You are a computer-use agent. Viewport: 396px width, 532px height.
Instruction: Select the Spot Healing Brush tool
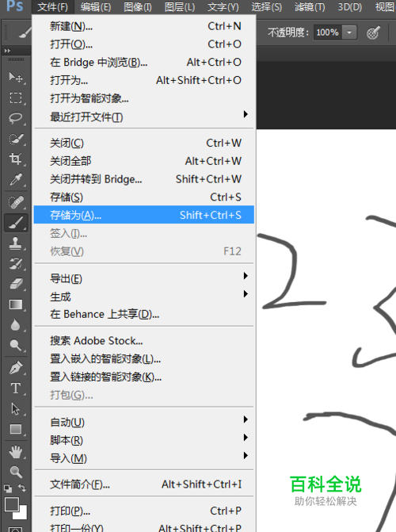tap(16, 202)
